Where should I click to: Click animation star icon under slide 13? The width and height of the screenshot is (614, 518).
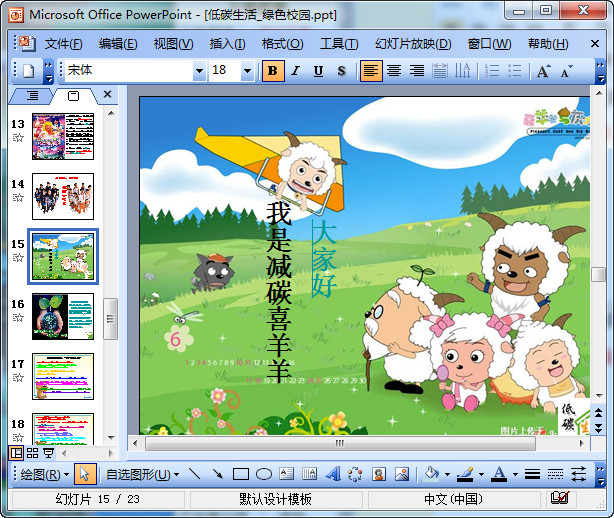[x=18, y=137]
